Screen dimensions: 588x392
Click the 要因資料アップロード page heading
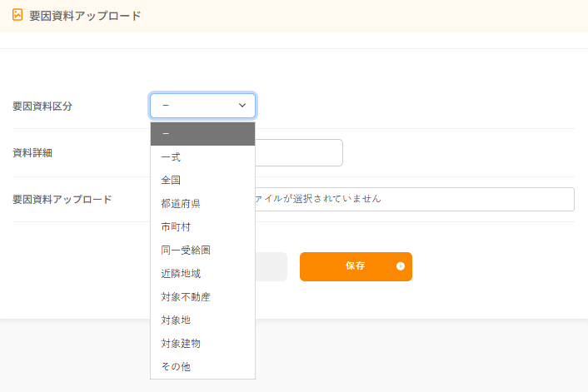tap(85, 16)
